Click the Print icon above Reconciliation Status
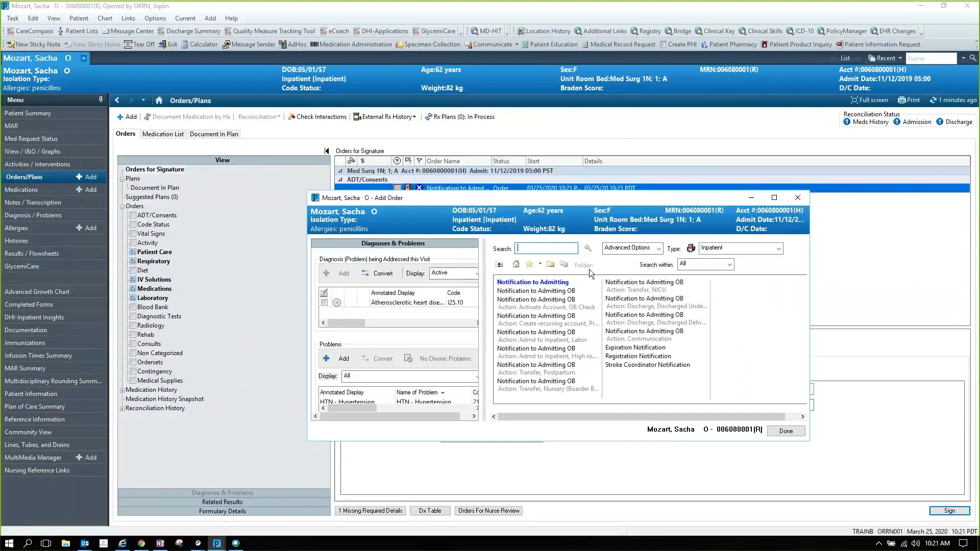 pyautogui.click(x=908, y=100)
